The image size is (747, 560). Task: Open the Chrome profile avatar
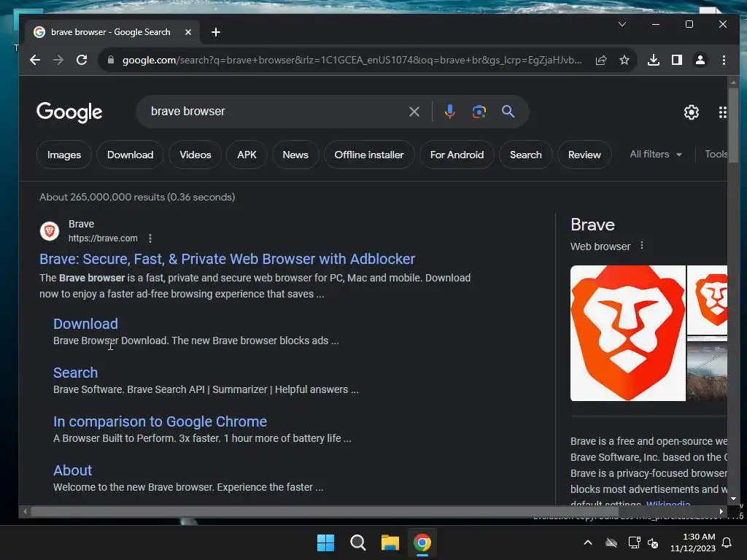coord(700,60)
